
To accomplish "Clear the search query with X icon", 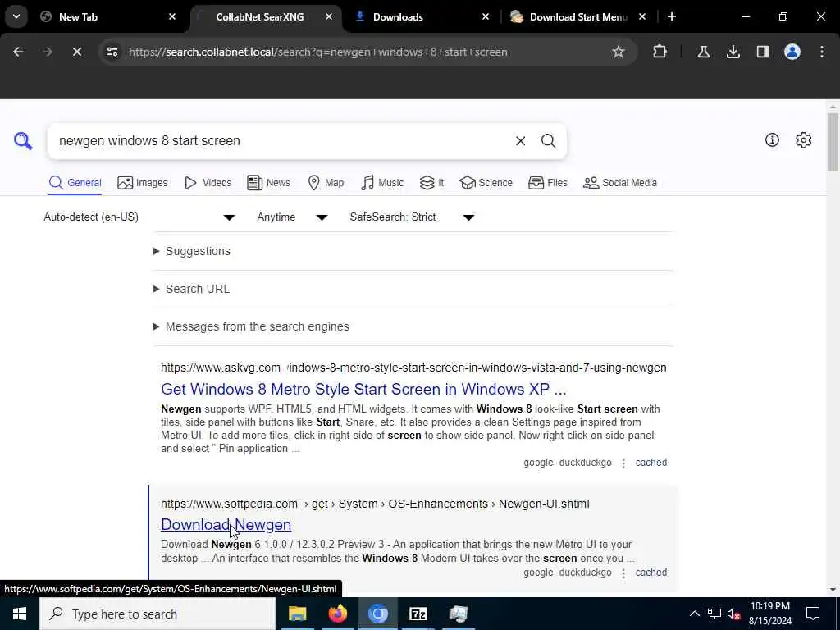I will [x=520, y=141].
